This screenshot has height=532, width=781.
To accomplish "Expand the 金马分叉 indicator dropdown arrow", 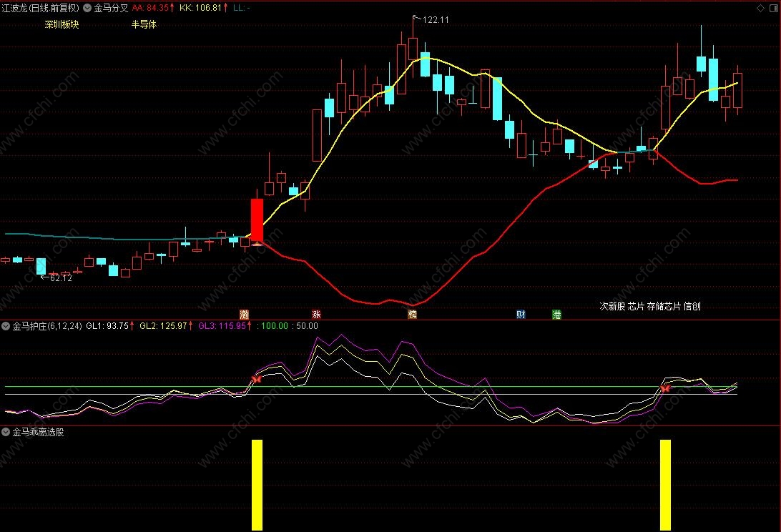I will click(x=87, y=8).
